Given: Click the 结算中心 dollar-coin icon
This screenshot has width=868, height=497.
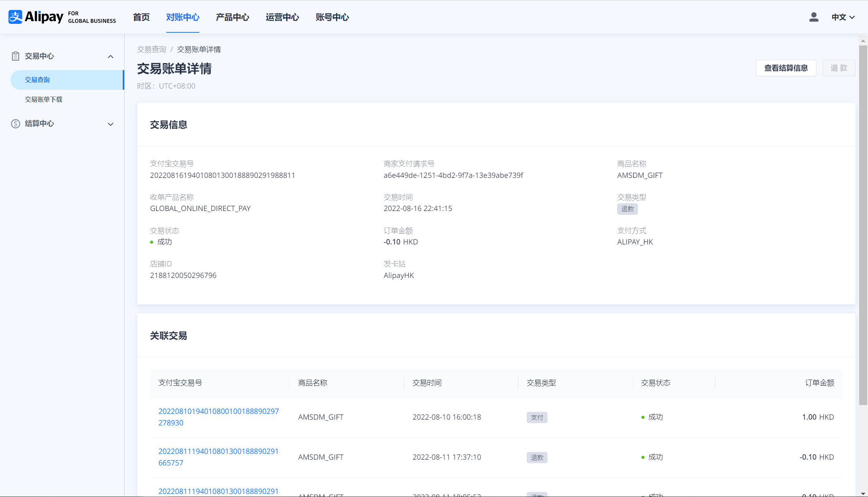Looking at the screenshot, I should point(15,124).
